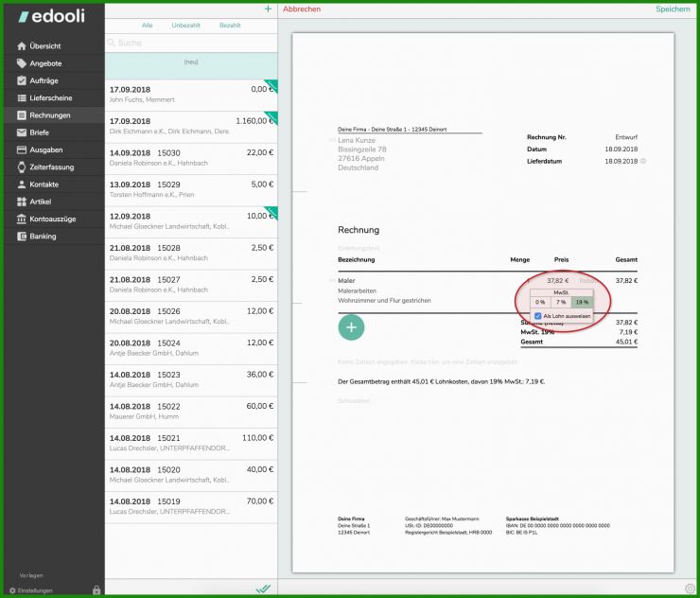Click the Datum value 18.09.2018
The height and width of the screenshot is (598, 700).
(x=621, y=149)
